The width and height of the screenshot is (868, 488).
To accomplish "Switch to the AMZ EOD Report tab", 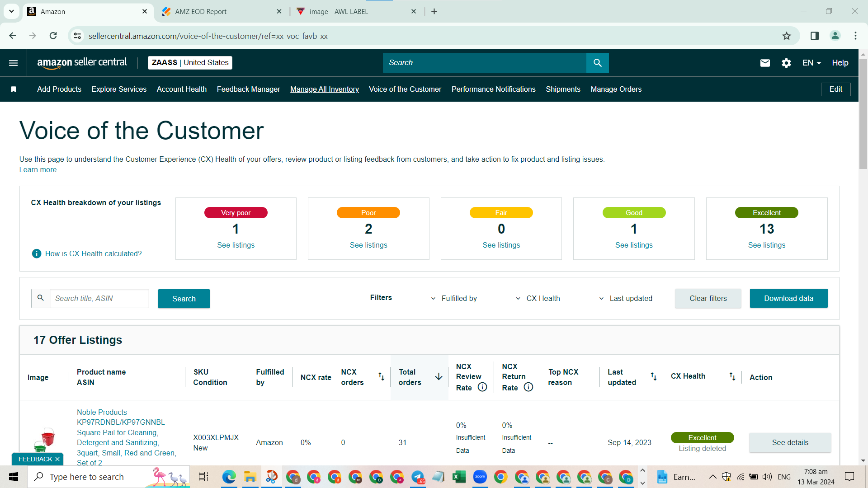I will [222, 11].
